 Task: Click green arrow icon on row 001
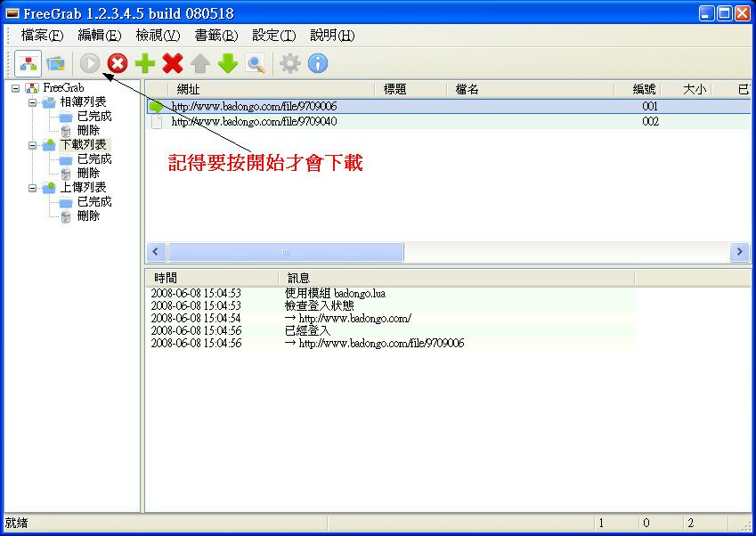tap(157, 106)
